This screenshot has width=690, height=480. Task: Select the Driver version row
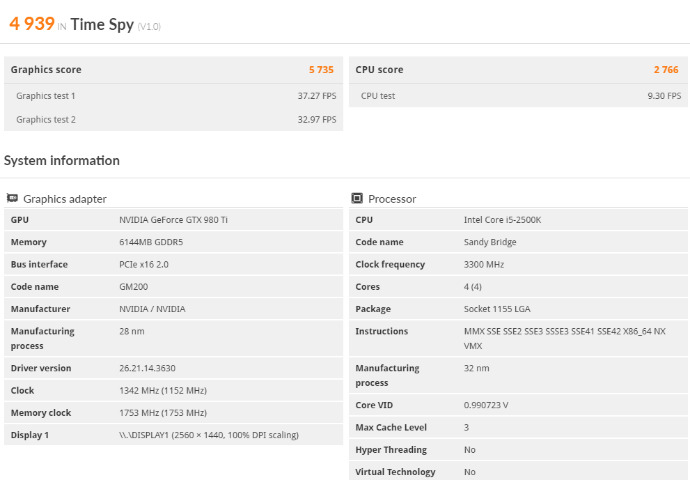tap(172, 368)
